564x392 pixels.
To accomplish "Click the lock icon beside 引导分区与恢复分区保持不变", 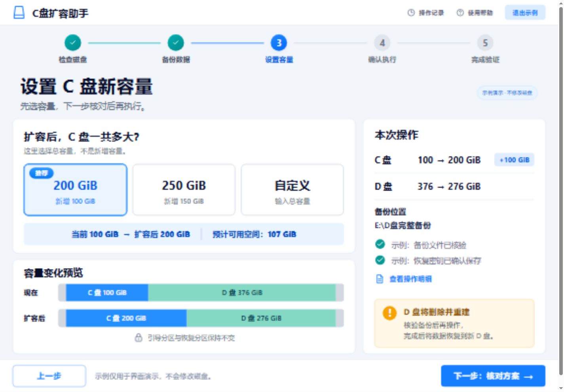I will tap(139, 338).
